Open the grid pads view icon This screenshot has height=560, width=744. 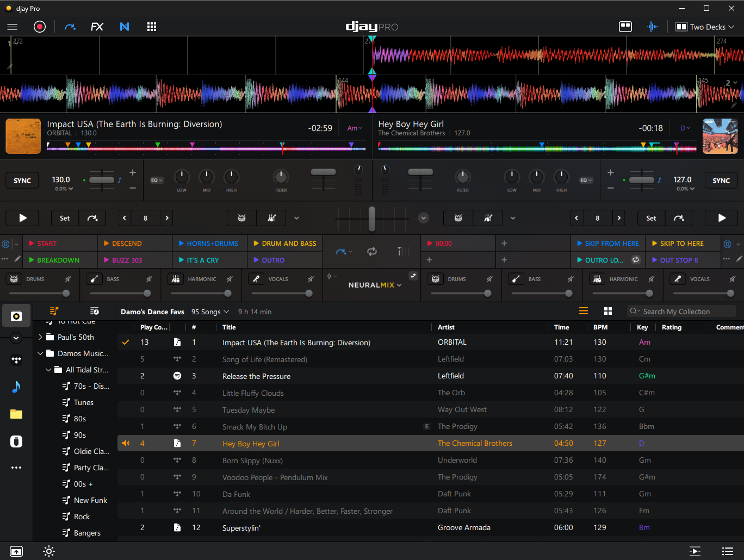click(x=152, y=27)
